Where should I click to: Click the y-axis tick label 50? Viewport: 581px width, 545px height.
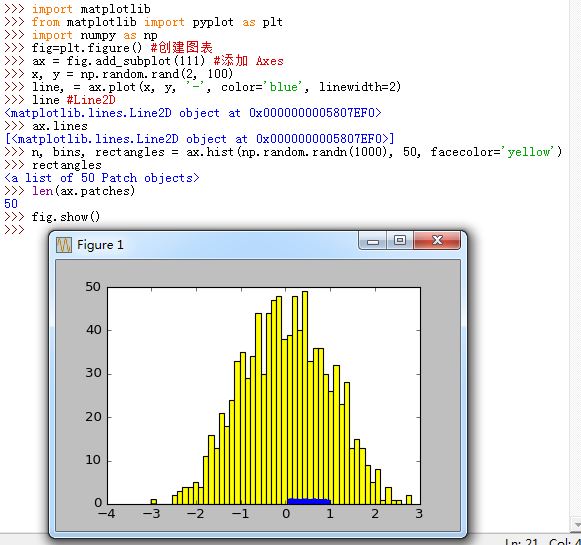93,287
